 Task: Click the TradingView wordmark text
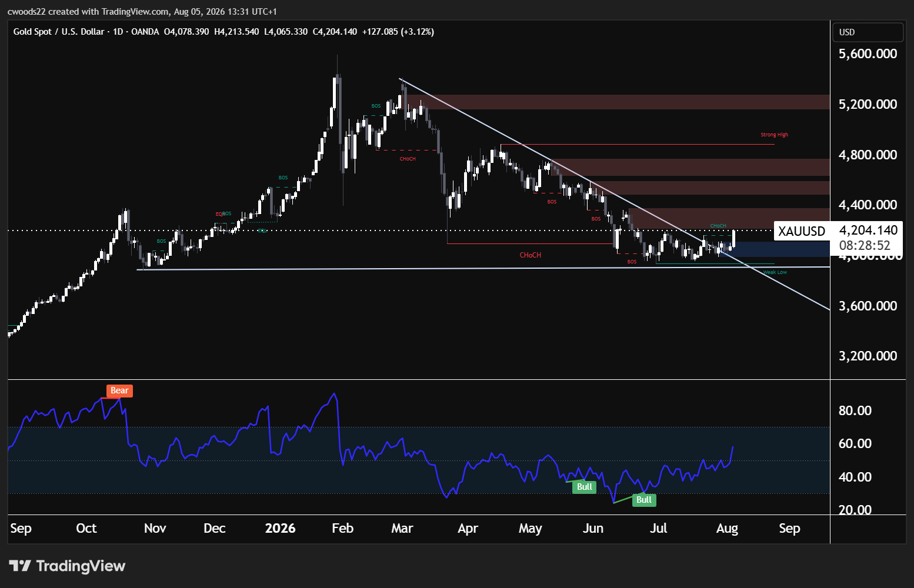click(x=81, y=566)
